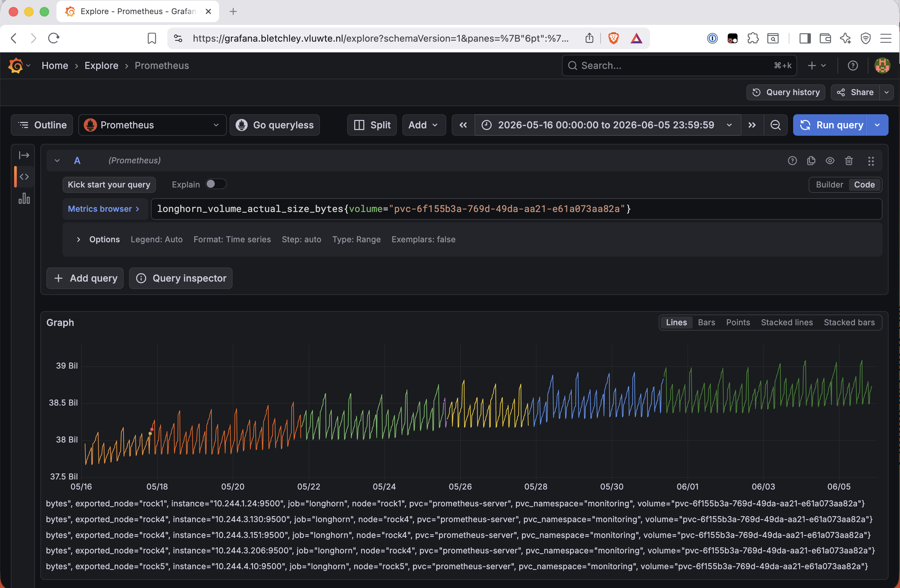Click the Run query button
The height and width of the screenshot is (588, 900).
coord(830,125)
